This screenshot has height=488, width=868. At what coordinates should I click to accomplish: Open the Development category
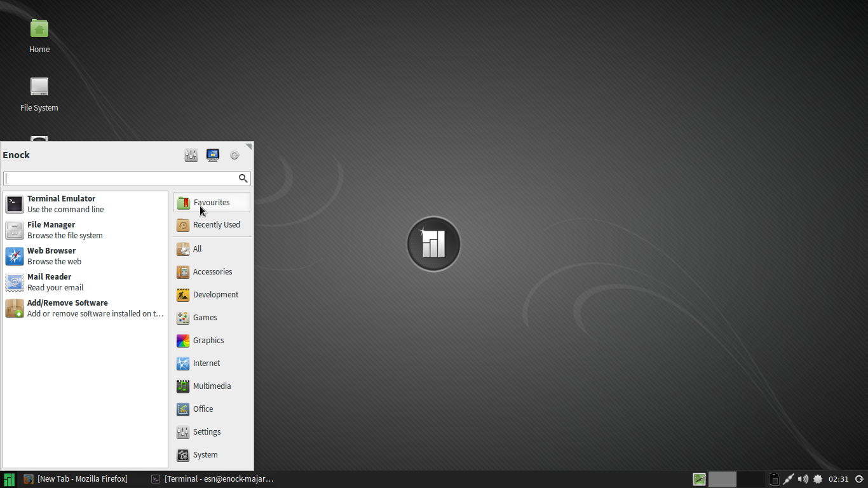pyautogui.click(x=212, y=295)
